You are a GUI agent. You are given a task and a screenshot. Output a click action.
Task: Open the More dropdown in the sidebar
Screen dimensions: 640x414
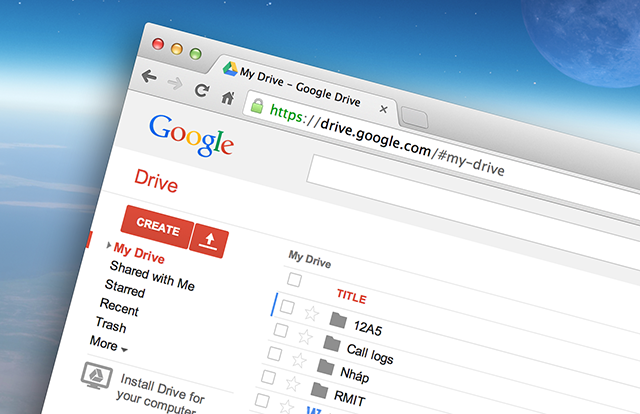(x=109, y=344)
